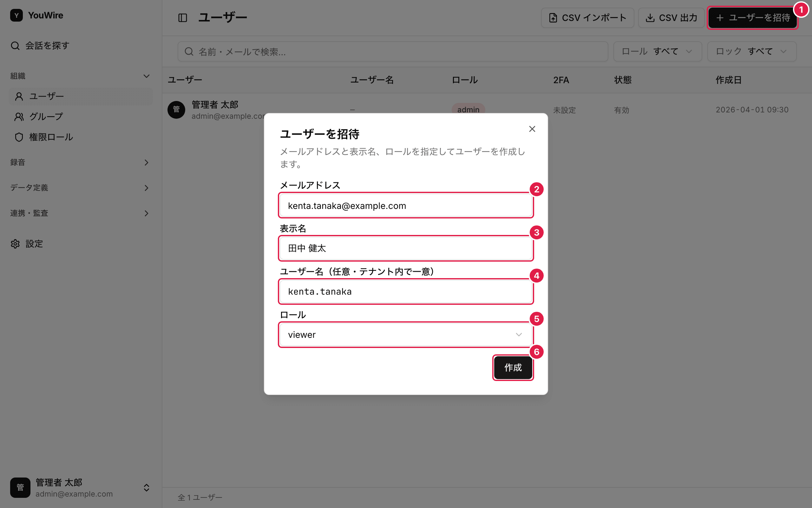The image size is (812, 508).
Task: Click the ユーザー名 column header
Action: click(x=372, y=80)
